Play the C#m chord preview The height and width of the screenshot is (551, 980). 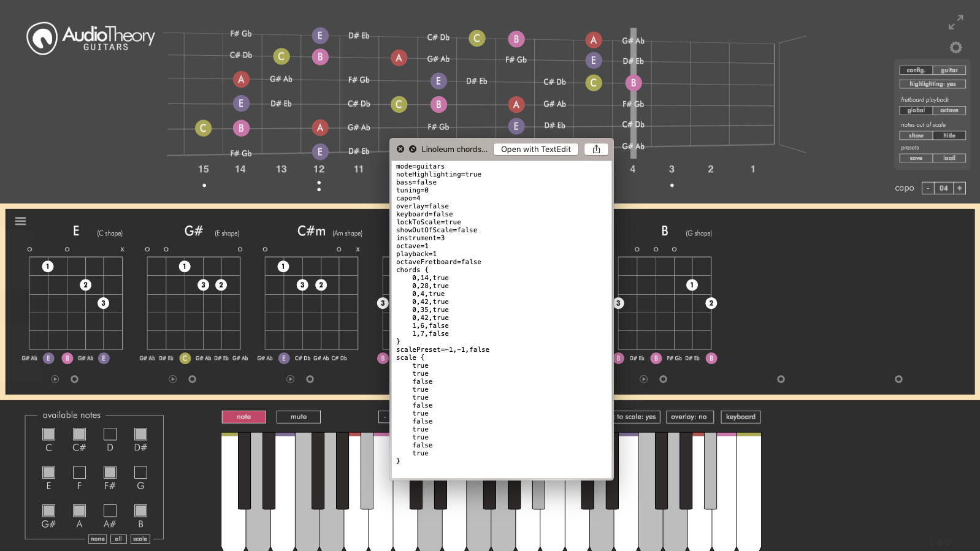click(x=291, y=379)
